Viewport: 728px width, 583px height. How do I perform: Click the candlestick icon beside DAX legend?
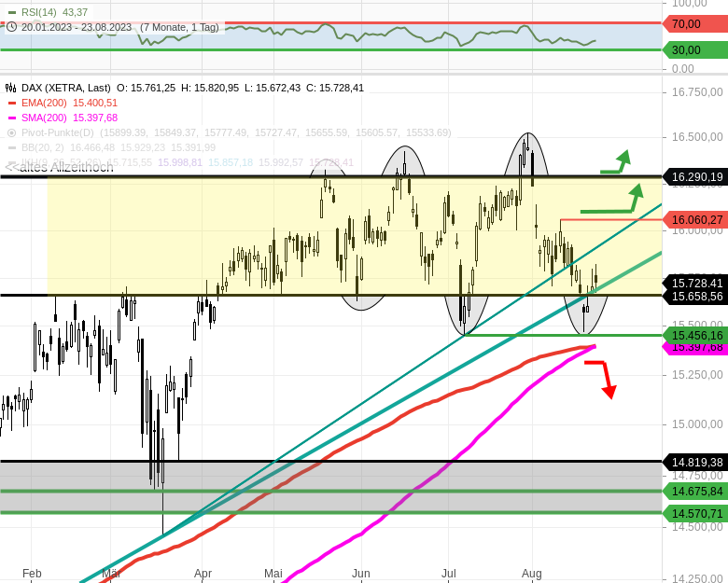[x=10, y=88]
